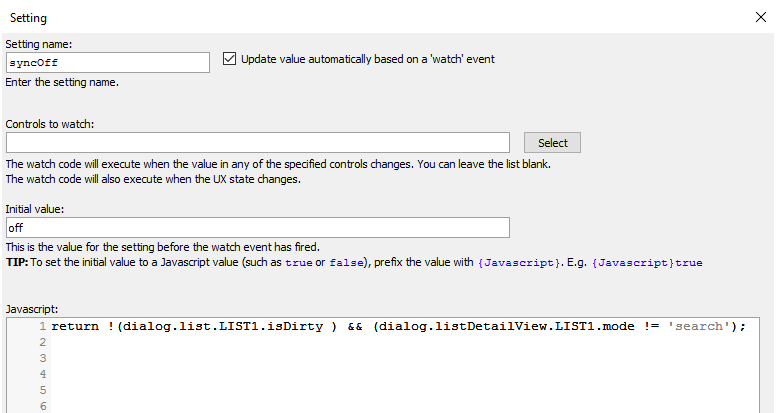Click the label text about 'watch' event
The image size is (779, 413).
pos(368,59)
